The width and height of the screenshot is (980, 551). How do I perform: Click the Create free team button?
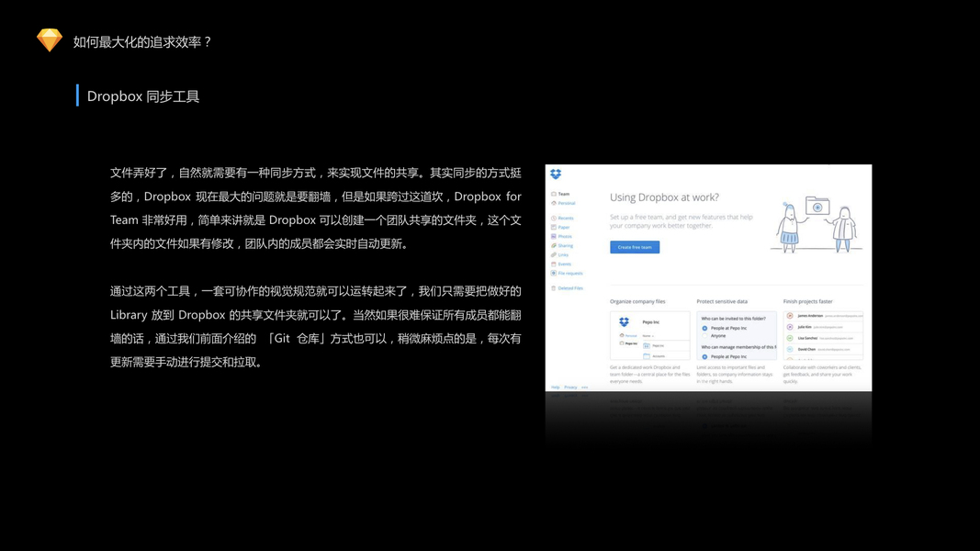pos(635,247)
